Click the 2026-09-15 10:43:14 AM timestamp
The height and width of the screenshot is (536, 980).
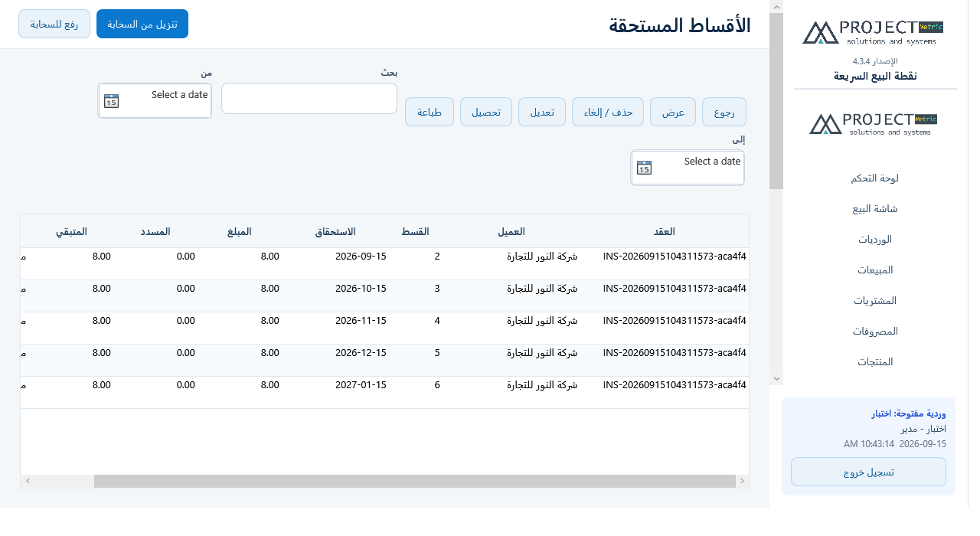click(x=895, y=443)
